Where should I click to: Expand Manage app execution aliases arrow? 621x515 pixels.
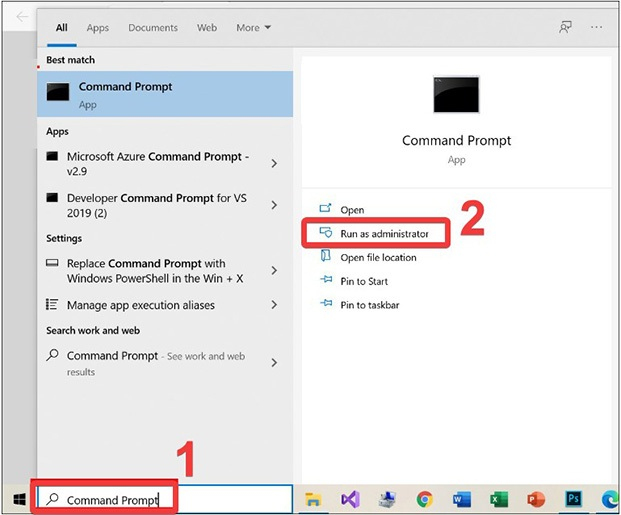[x=274, y=305]
